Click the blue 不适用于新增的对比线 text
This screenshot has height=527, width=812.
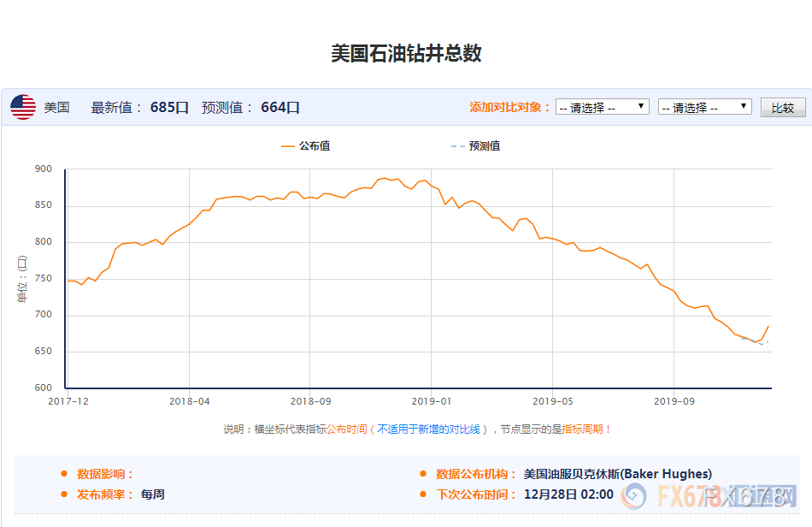(x=428, y=429)
